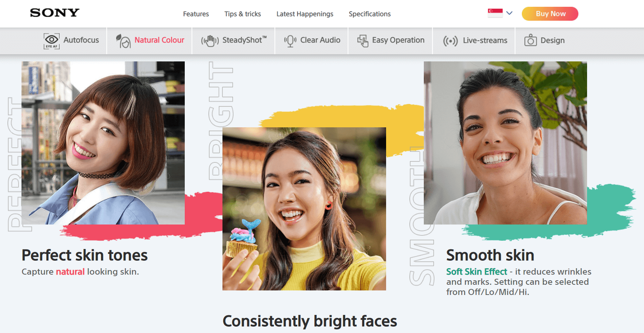The image size is (644, 333).
Task: Click the Live-streams broadcast icon
Action: pos(450,41)
